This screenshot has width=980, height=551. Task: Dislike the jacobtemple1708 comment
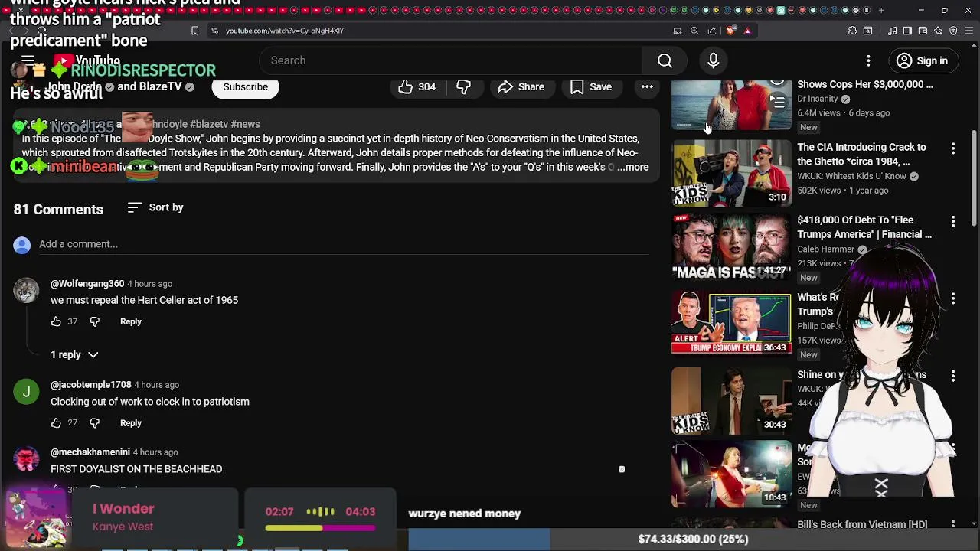pos(94,422)
